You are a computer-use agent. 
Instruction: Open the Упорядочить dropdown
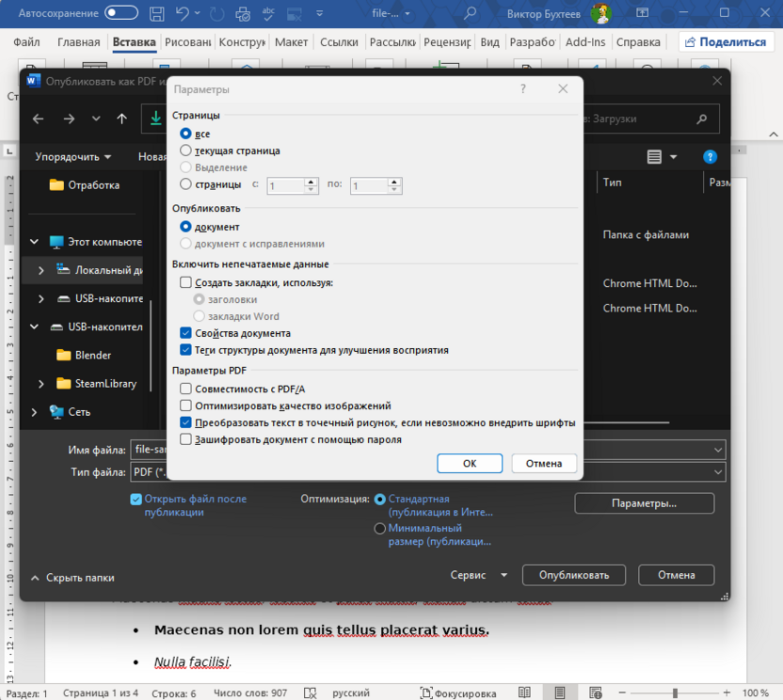pos(72,157)
